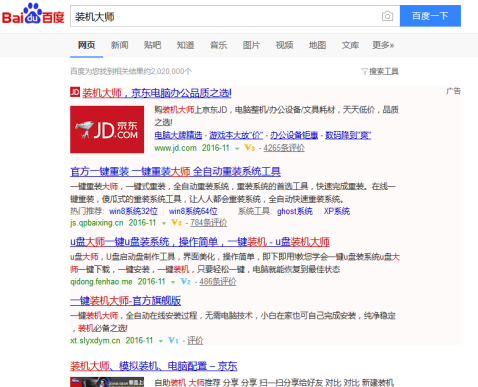
Task: Click the 广告 ad label
Action: (x=453, y=91)
